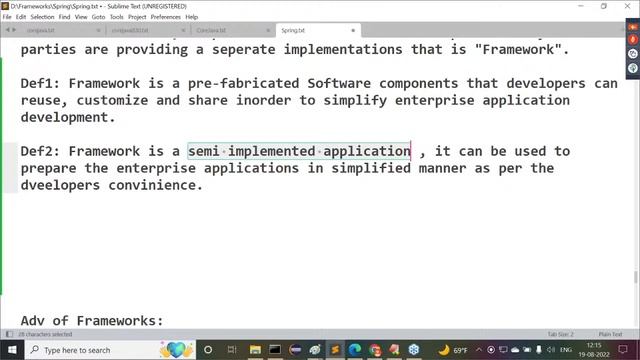Screen dimensions: 640x360
Task: Open the Find menu
Action: (64, 17)
